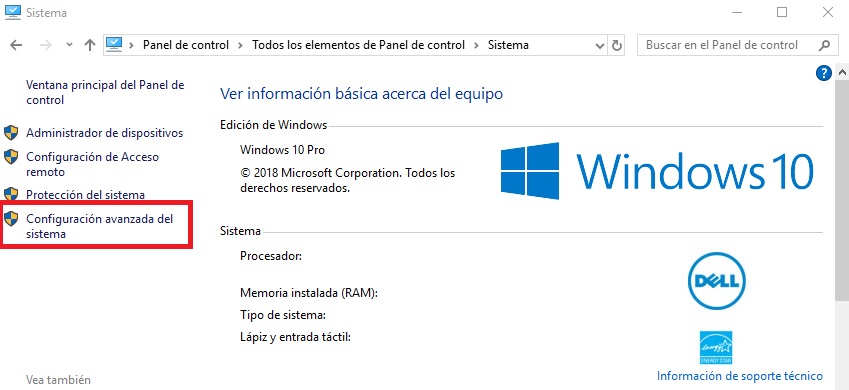Screen dimensions: 849x390
Task: Select Todos los elementos de Panel de control
Action: tap(358, 45)
